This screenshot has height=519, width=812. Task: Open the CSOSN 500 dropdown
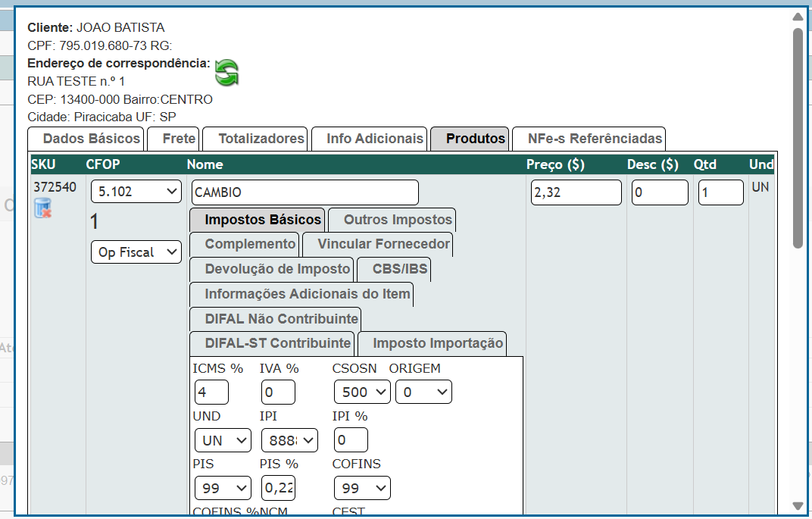tap(362, 392)
